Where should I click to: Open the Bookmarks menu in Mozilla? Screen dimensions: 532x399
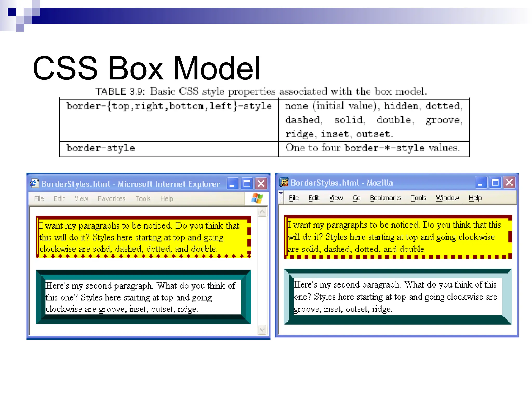point(385,198)
